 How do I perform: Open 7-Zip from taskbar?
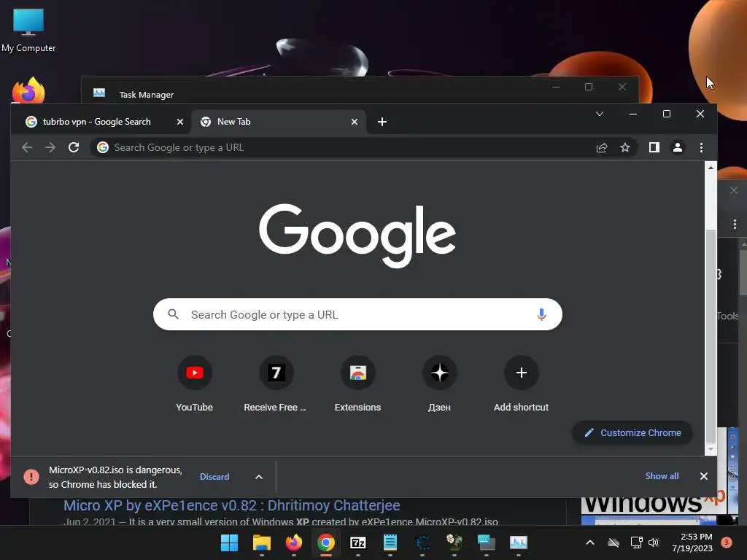coord(357,542)
